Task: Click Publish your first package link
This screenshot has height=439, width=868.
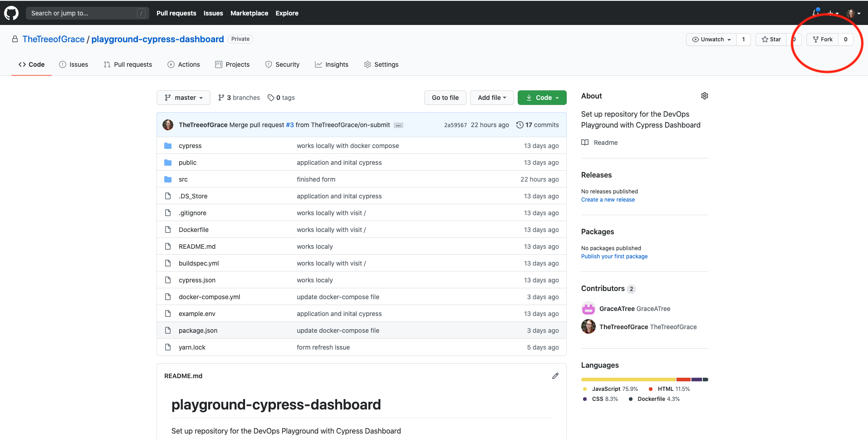Action: [x=614, y=256]
